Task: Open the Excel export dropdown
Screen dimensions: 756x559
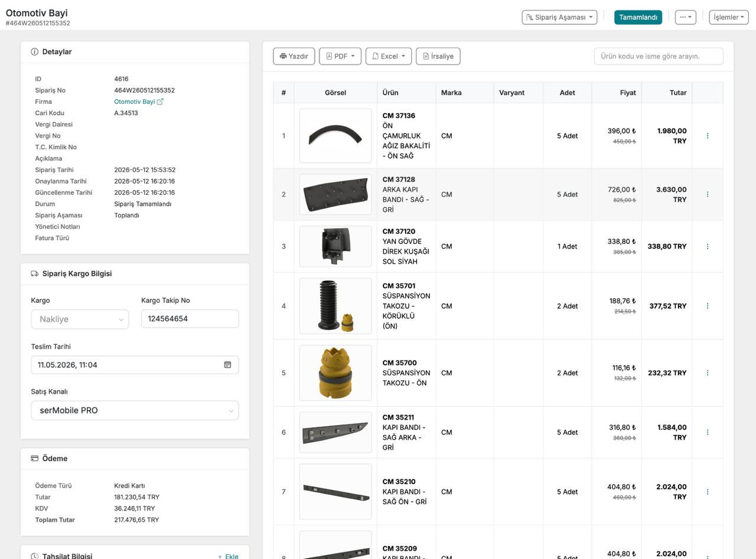Action: pyautogui.click(x=389, y=56)
